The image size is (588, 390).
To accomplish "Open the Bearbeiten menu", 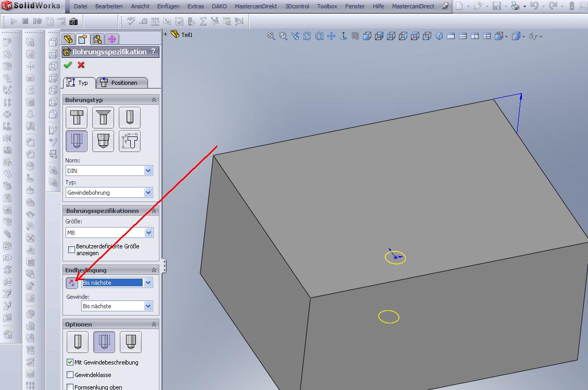I will point(109,6).
